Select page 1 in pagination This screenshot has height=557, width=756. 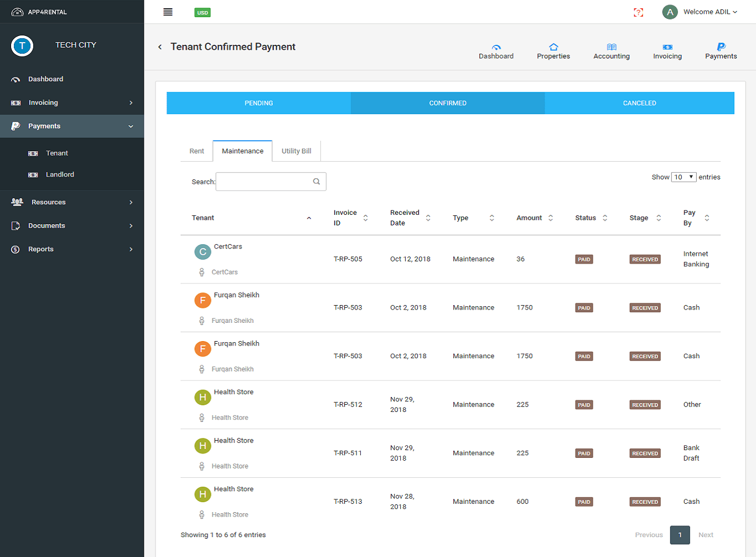680,535
